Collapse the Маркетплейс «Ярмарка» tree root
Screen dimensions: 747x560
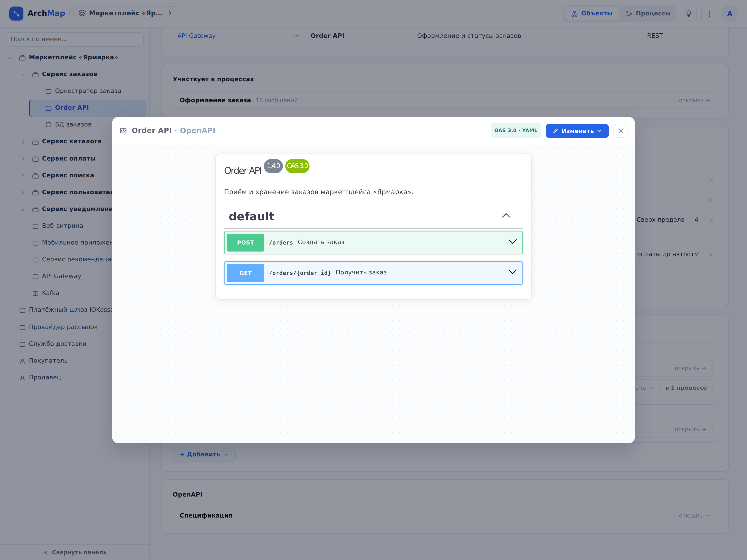10,58
